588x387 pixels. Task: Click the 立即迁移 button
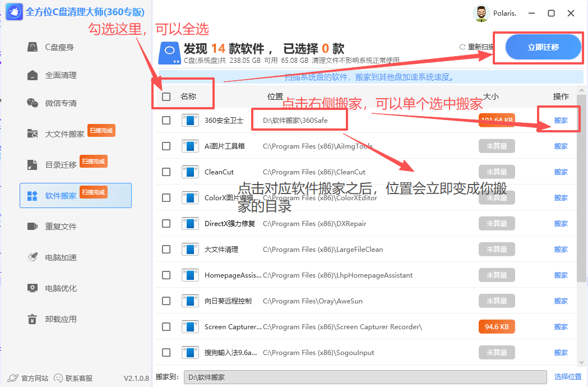(x=542, y=47)
